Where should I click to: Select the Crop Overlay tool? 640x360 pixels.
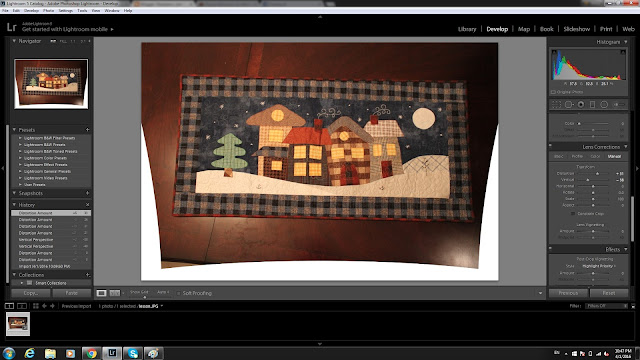point(556,104)
